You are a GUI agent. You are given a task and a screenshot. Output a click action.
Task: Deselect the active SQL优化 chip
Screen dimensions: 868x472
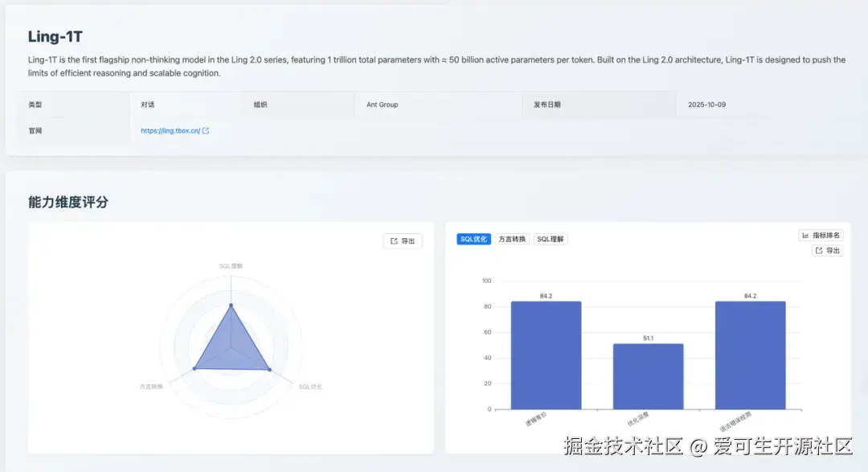473,239
